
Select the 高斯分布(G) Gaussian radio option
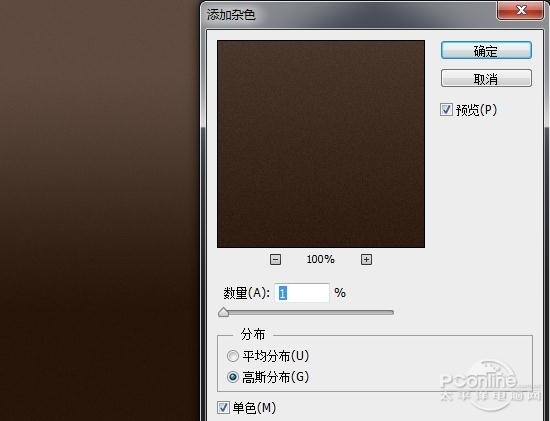(233, 377)
